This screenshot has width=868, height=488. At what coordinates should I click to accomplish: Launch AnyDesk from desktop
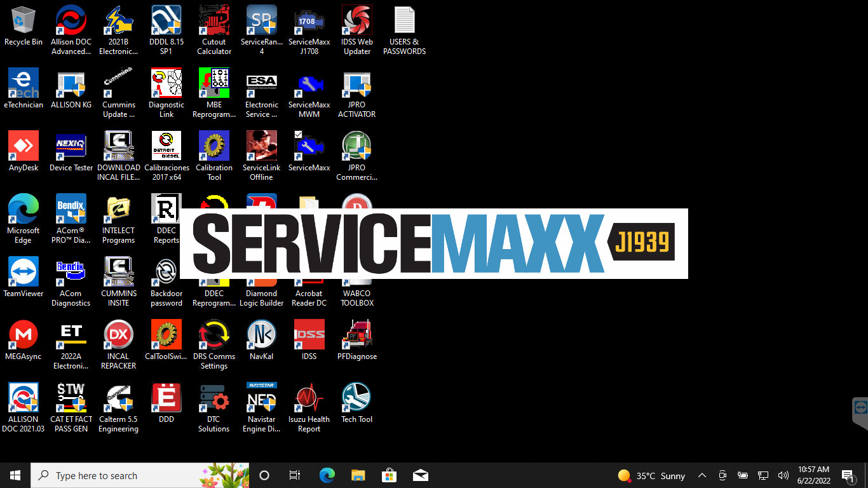(24, 152)
